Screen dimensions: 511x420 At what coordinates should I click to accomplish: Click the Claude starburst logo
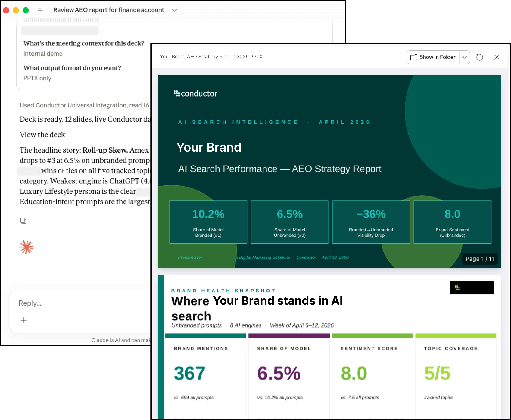click(x=26, y=247)
